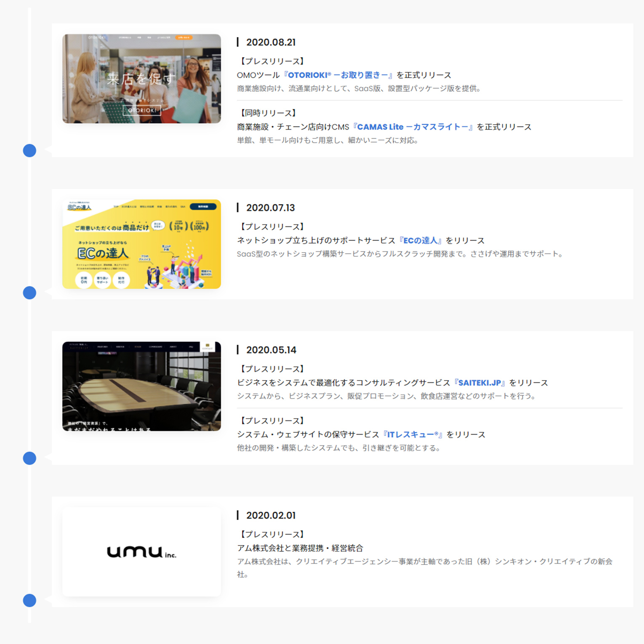Select the 2020.05.14 timeline dot
Viewport: 644px width, 644px height.
[x=29, y=458]
